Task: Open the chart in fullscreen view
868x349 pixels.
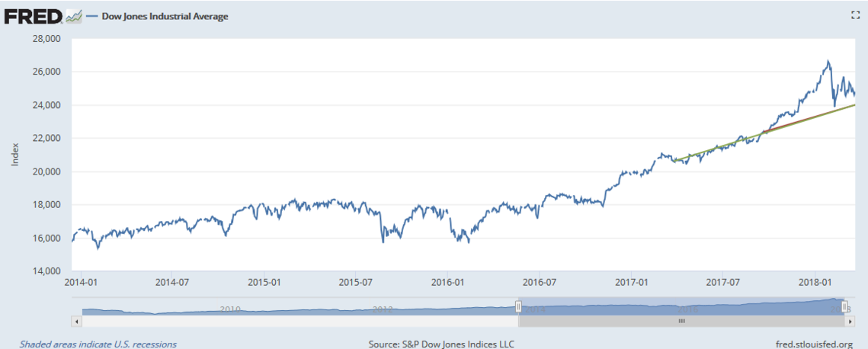Action: (854, 15)
